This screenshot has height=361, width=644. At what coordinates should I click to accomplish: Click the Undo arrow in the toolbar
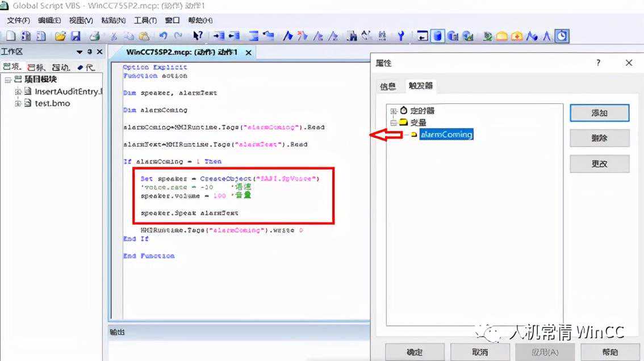164,36
